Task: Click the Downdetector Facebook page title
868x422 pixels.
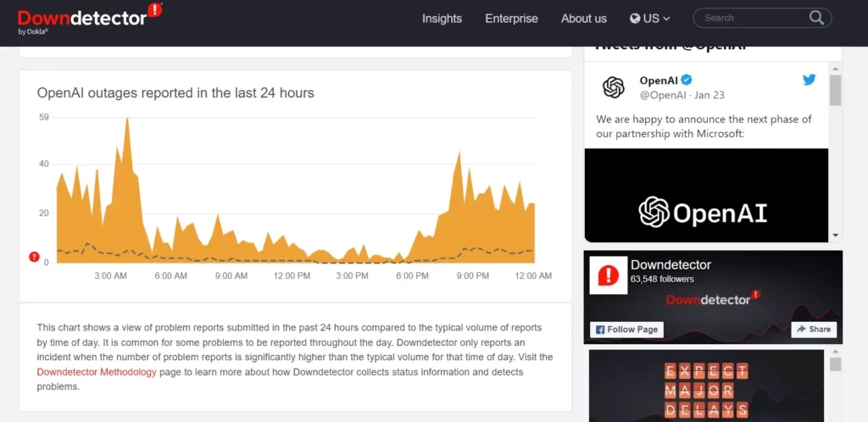Action: pos(671,265)
